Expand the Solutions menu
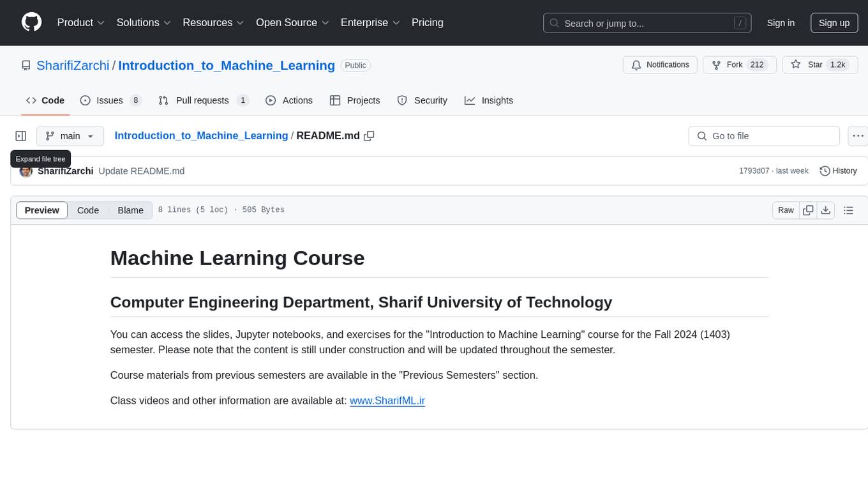The image size is (868, 488). click(144, 22)
